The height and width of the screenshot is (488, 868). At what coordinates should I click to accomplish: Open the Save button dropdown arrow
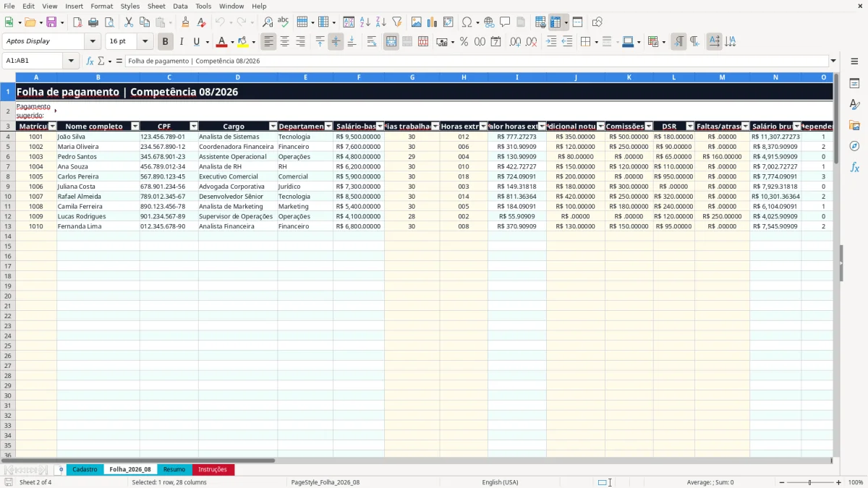tap(62, 22)
